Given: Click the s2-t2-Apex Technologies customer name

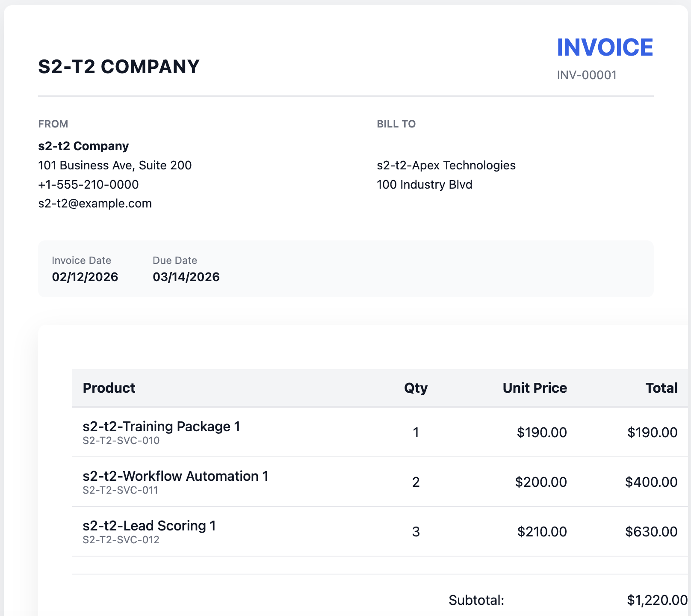Looking at the screenshot, I should (446, 166).
